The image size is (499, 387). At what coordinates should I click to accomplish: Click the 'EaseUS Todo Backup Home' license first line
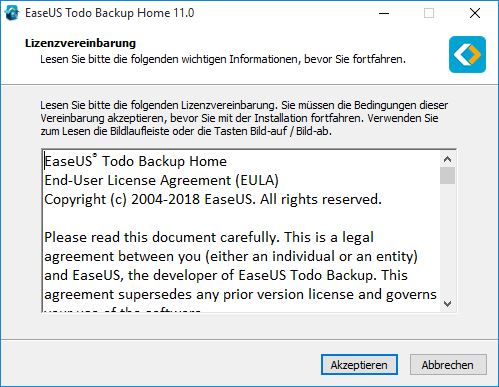(136, 161)
